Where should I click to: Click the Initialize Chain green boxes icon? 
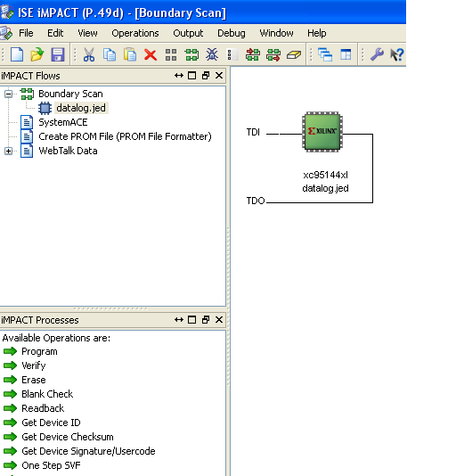pyautogui.click(x=191, y=55)
